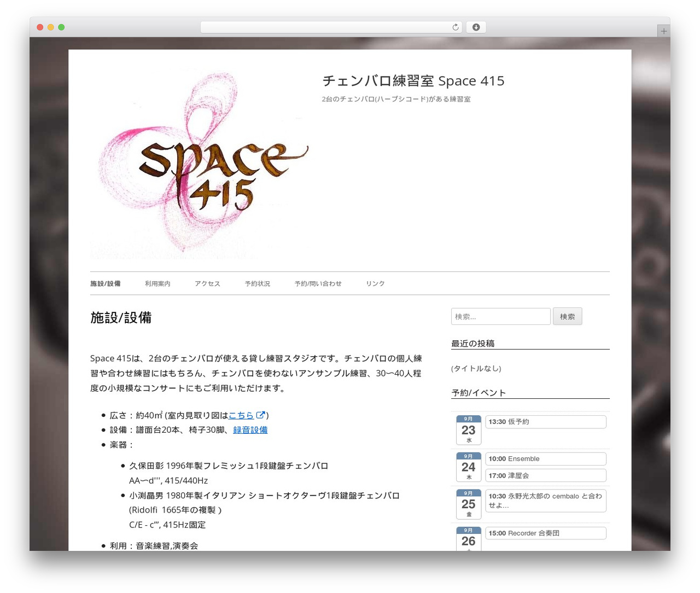Click the 検索 search button
The height and width of the screenshot is (593, 700).
click(x=568, y=316)
